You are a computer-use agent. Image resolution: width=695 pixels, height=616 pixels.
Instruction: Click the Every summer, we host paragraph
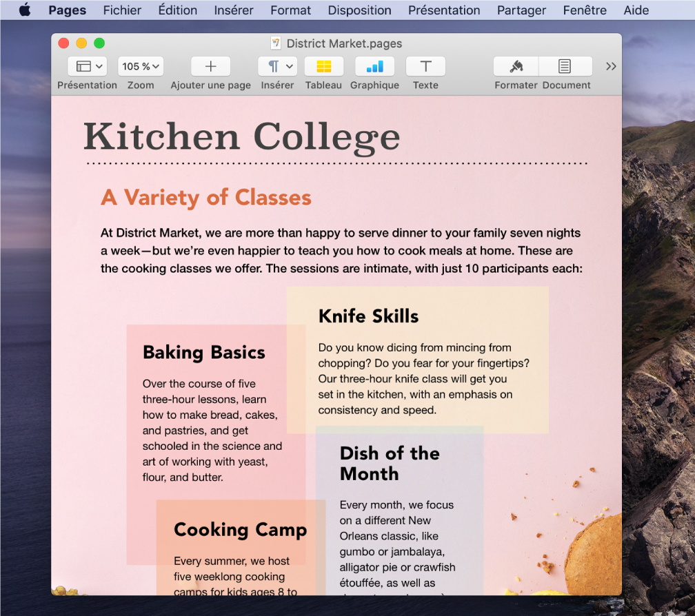point(235,576)
